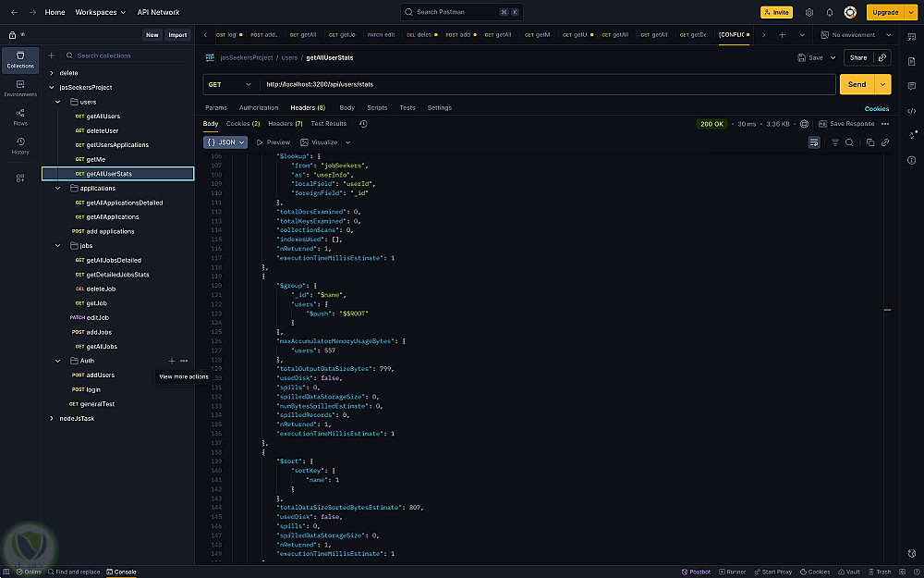Open the No environment selector
Image resolution: width=924 pixels, height=578 pixels.
[x=857, y=35]
